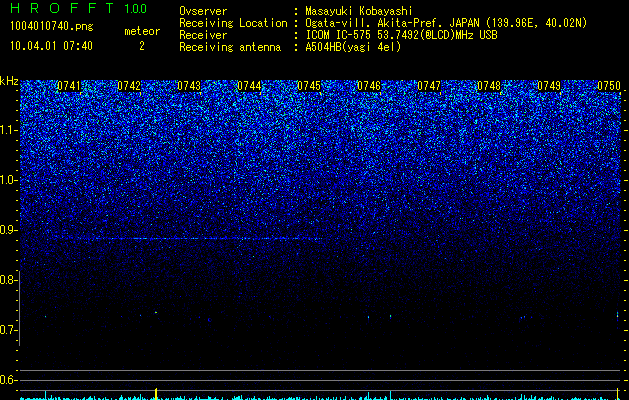The width and height of the screenshot is (629, 400).
Task: Click the 0745 time marker
Action: click(309, 86)
